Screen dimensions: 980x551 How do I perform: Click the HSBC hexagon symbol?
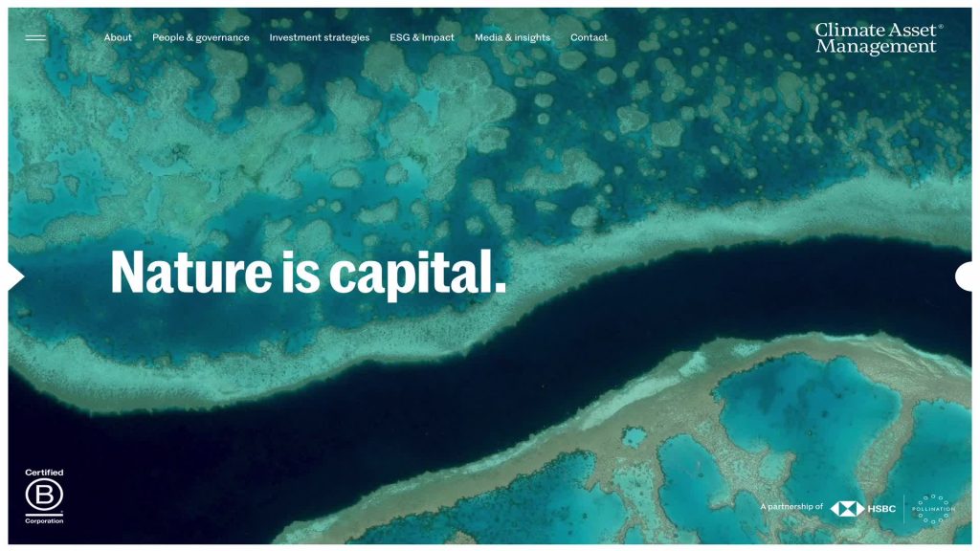click(x=847, y=509)
